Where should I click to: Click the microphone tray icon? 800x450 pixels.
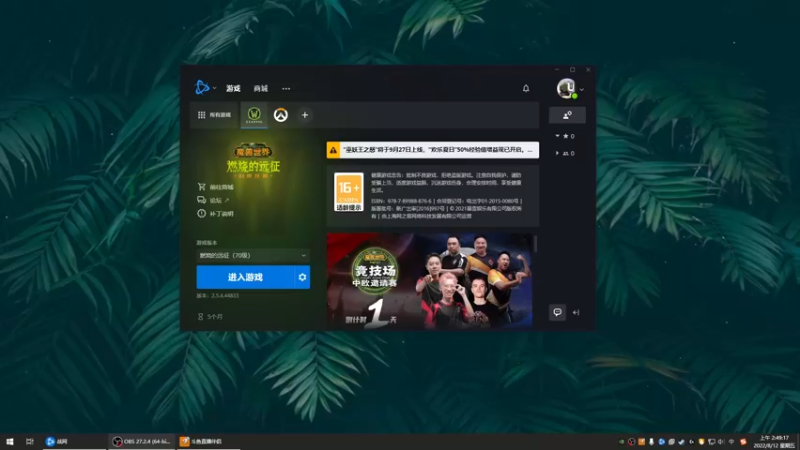(652, 442)
